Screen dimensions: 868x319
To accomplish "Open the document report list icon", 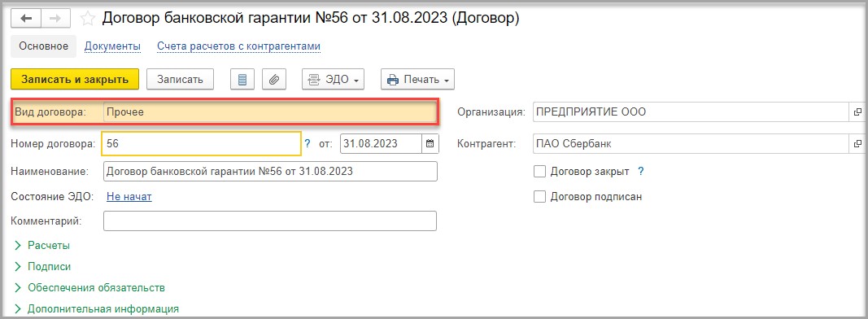I will click(x=242, y=80).
